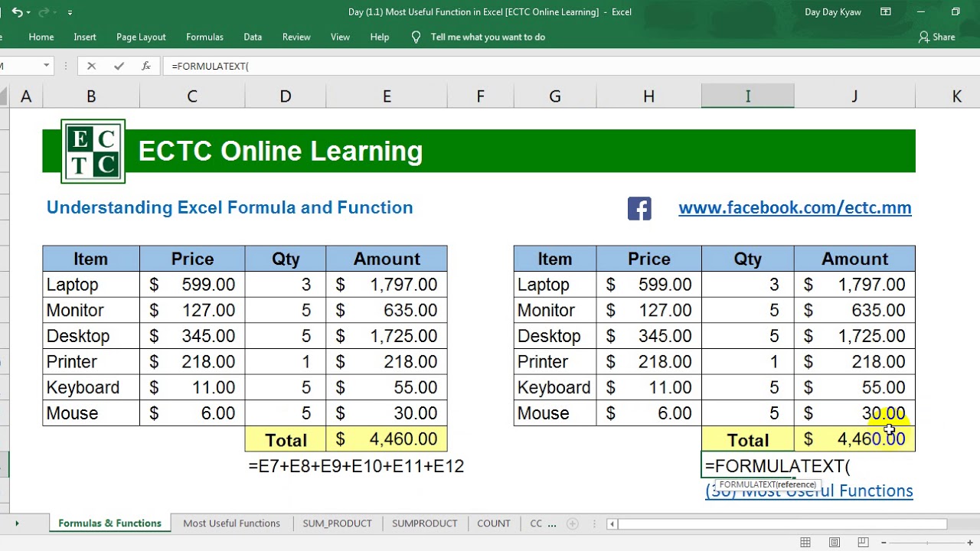The height and width of the screenshot is (551, 980).
Task: Click the horizontal scrollbar left arrow
Action: click(612, 523)
